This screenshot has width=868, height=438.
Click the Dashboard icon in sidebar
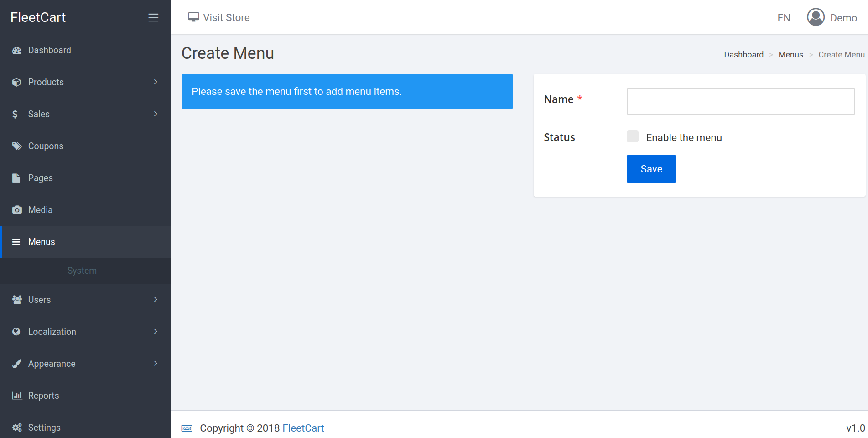pyautogui.click(x=16, y=50)
